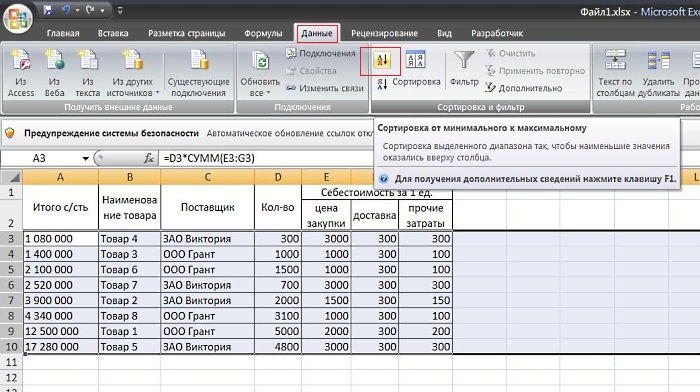
Task: Click quantity cell 5000
Action: (x=278, y=331)
